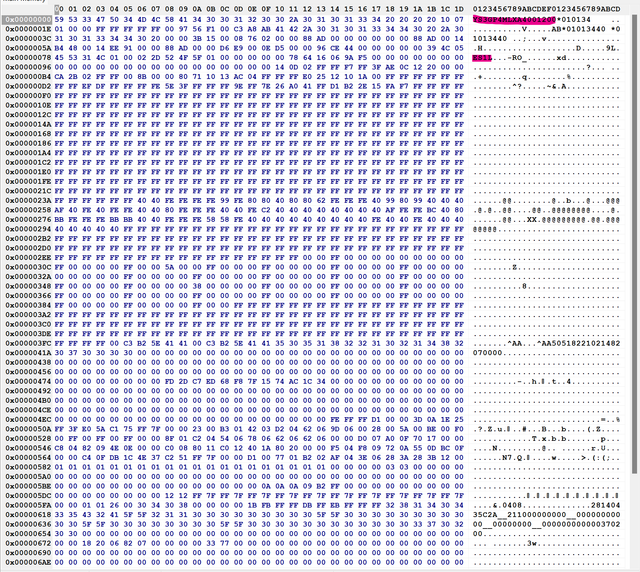Click column header 00

click(59, 9)
